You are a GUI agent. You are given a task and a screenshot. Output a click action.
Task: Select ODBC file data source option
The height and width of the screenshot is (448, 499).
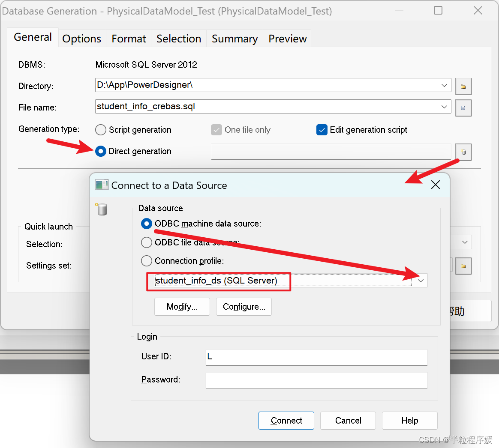[x=146, y=242]
